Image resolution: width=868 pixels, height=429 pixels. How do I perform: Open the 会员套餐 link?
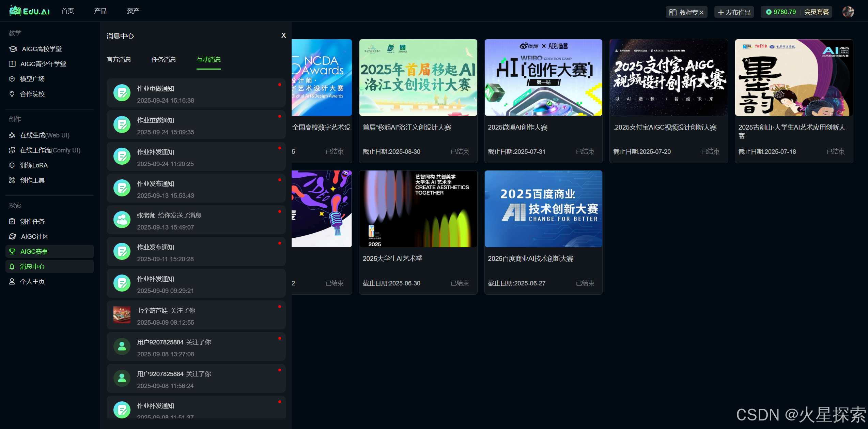[x=816, y=12]
